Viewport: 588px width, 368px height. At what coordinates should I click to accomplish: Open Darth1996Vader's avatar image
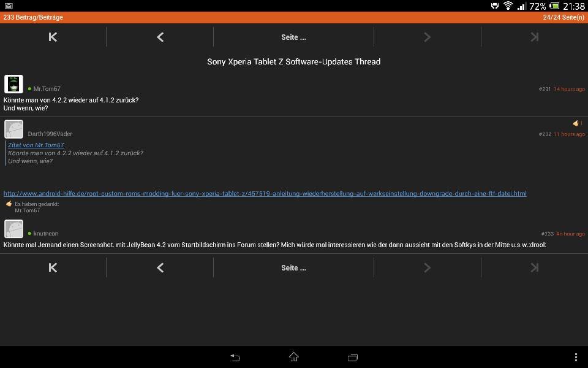13,129
